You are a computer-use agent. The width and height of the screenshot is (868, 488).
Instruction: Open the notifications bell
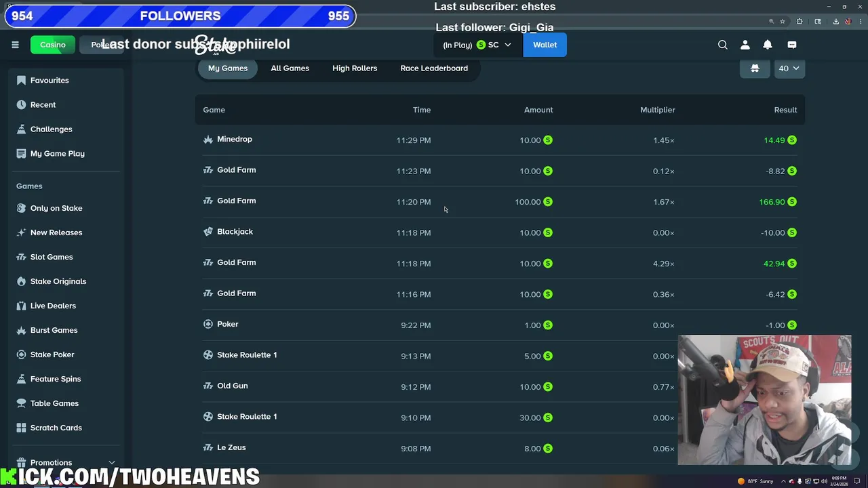click(768, 45)
